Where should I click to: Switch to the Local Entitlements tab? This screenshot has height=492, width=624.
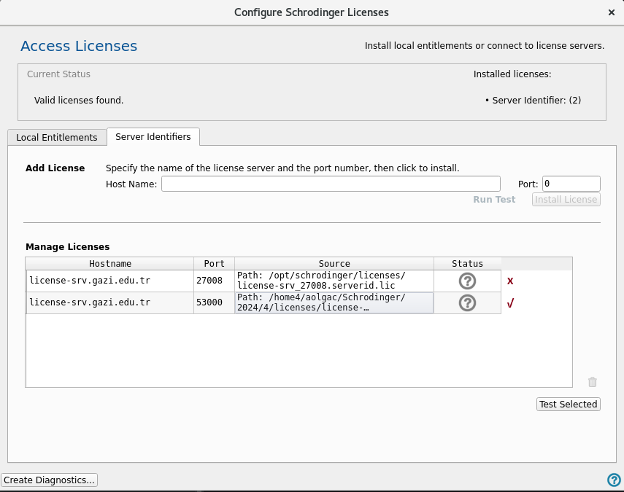click(x=57, y=137)
